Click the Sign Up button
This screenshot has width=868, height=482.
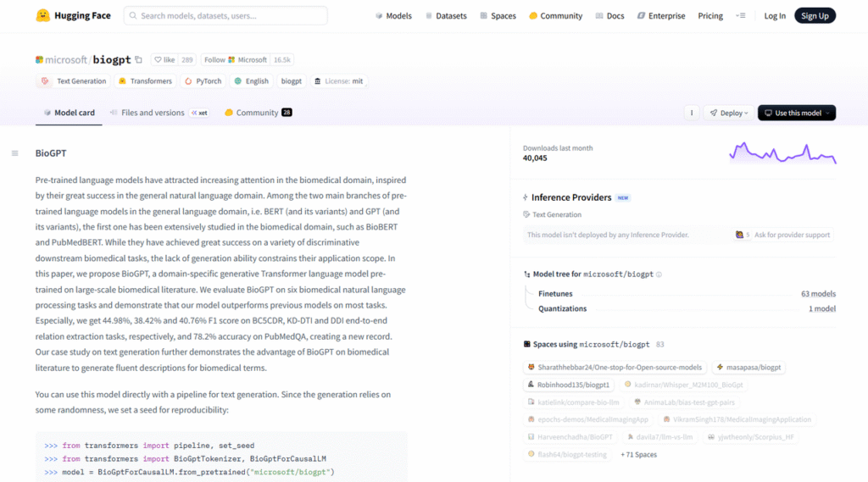tap(815, 16)
